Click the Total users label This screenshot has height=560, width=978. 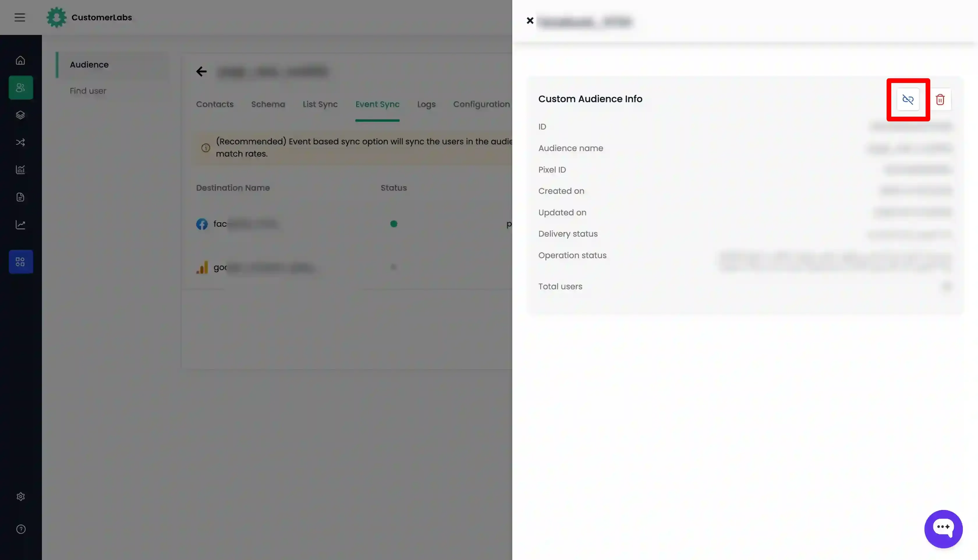(560, 286)
